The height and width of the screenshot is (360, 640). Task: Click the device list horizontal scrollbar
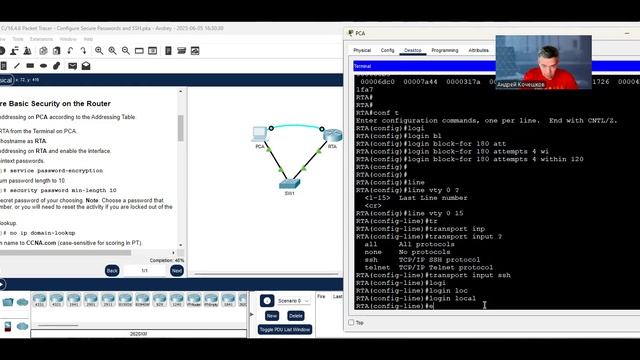[x=58, y=325]
